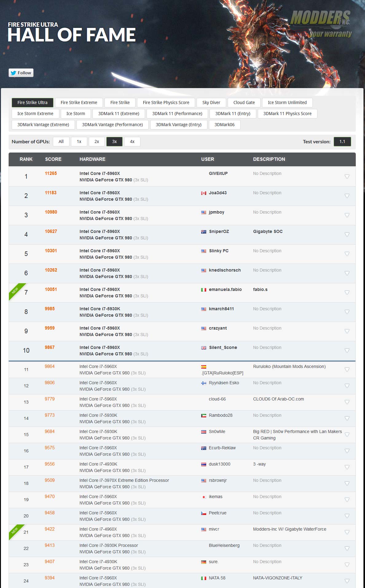The width and height of the screenshot is (365, 588).
Task: Select the 3x GPU filter
Action: pyautogui.click(x=115, y=141)
